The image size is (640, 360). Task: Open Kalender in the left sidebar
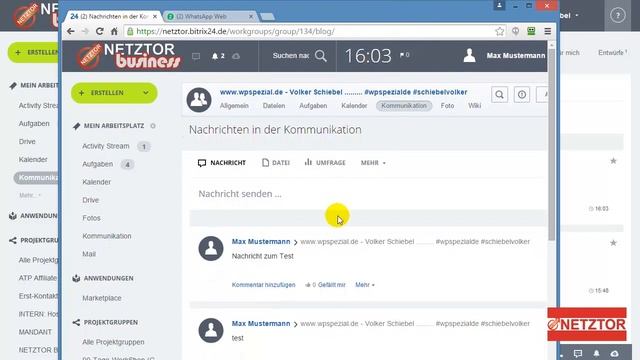coord(96,182)
